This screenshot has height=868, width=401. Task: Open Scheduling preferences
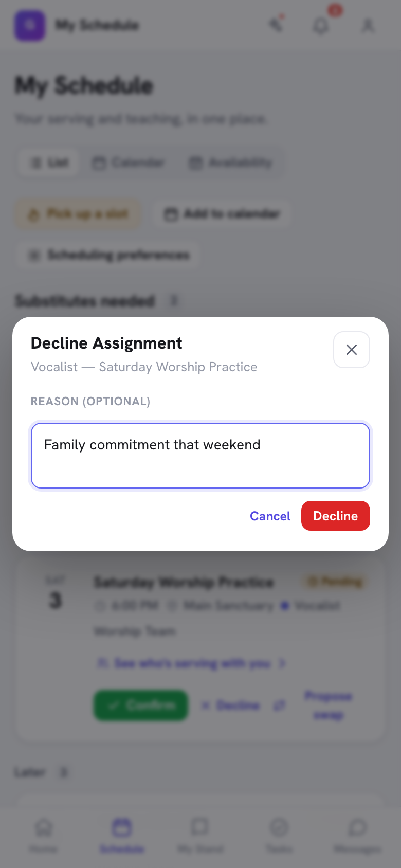click(x=108, y=255)
